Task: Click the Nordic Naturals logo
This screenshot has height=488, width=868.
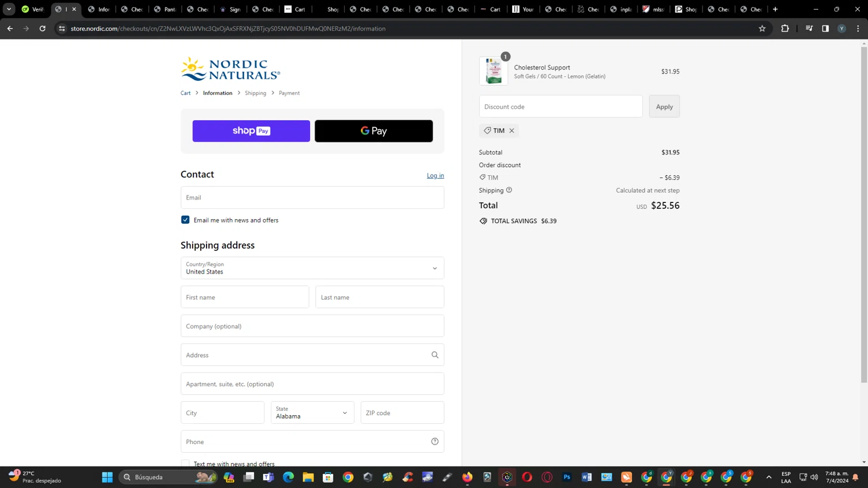Action: tap(230, 69)
